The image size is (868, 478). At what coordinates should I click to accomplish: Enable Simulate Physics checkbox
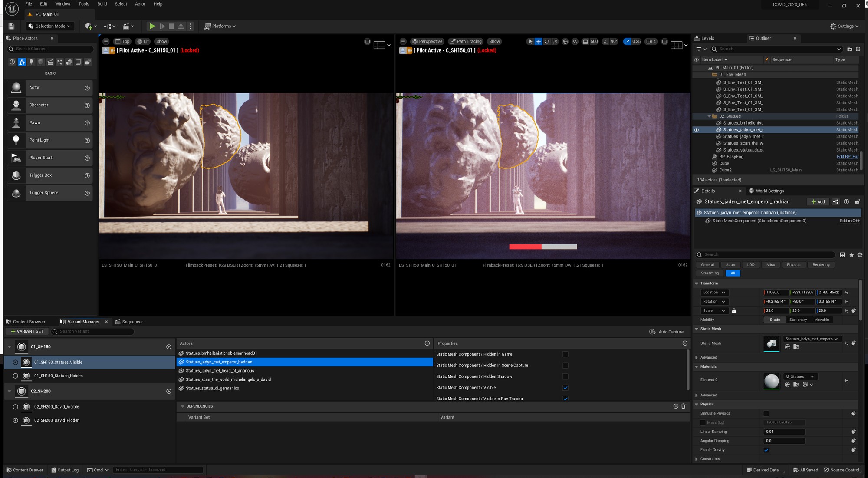tap(766, 414)
